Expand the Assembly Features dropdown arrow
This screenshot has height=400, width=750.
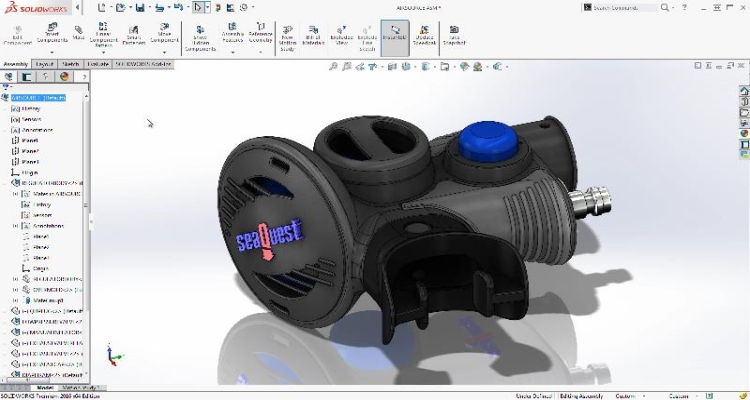[x=232, y=52]
